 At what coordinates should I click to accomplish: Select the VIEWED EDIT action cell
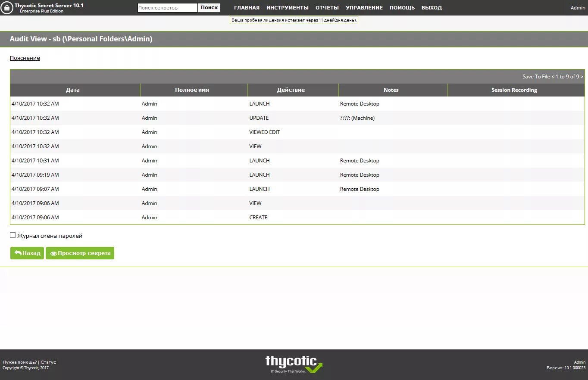tap(265, 132)
